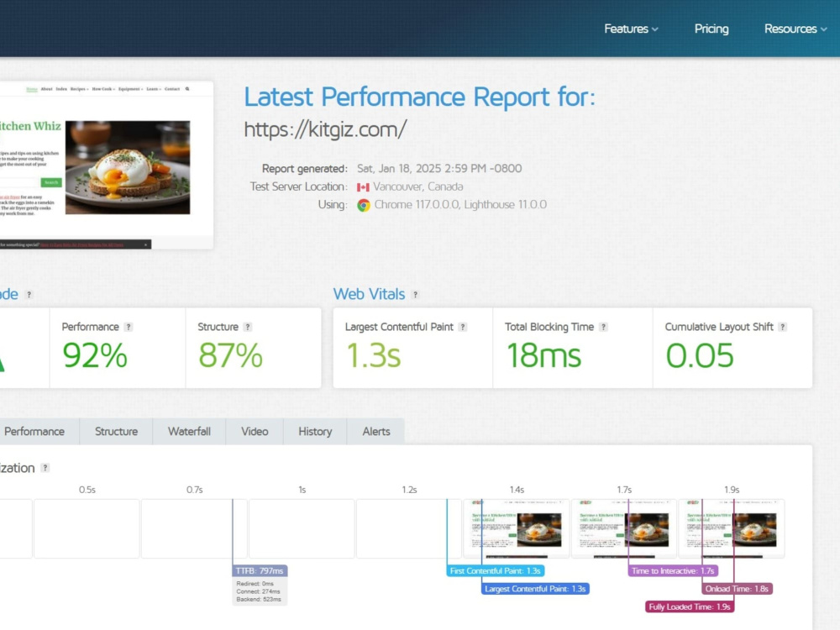The image size is (840, 630).
Task: Click the help icon next to Web Vitals
Action: tap(415, 295)
